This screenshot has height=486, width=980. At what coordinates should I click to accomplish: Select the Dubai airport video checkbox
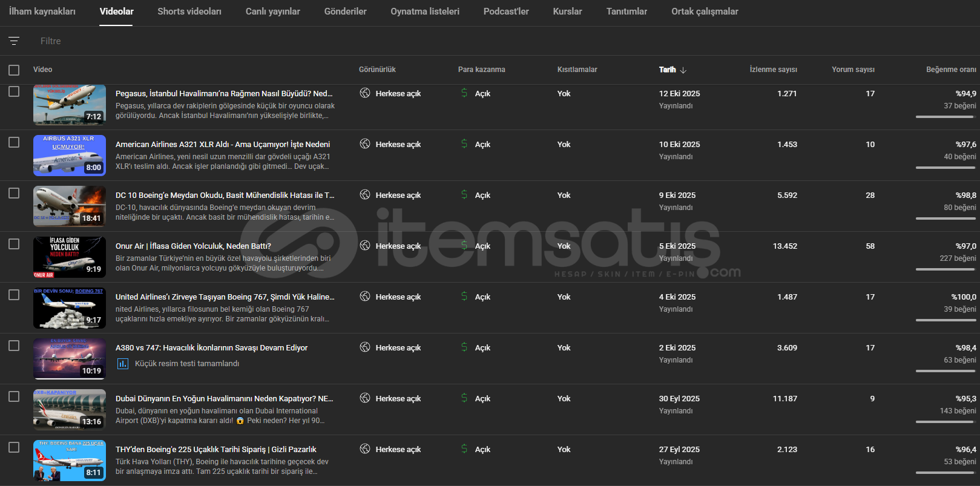[x=14, y=396]
